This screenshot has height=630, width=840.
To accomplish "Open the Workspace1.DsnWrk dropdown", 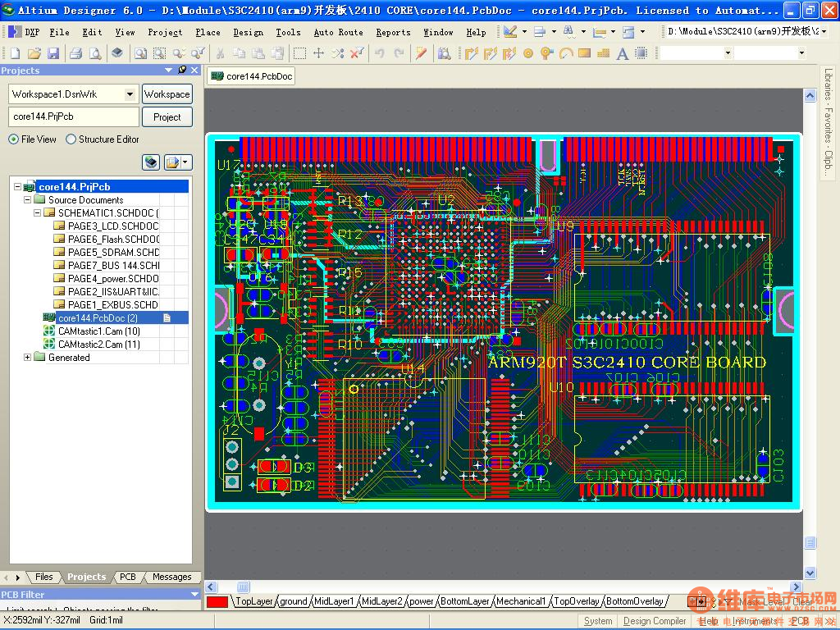I will (x=130, y=94).
